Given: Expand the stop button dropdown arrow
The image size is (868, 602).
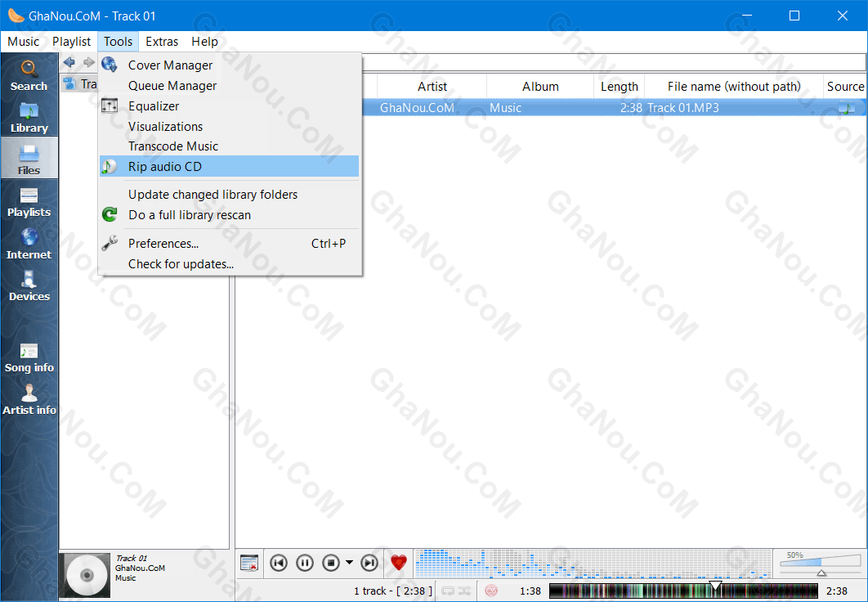Looking at the screenshot, I should 349,563.
